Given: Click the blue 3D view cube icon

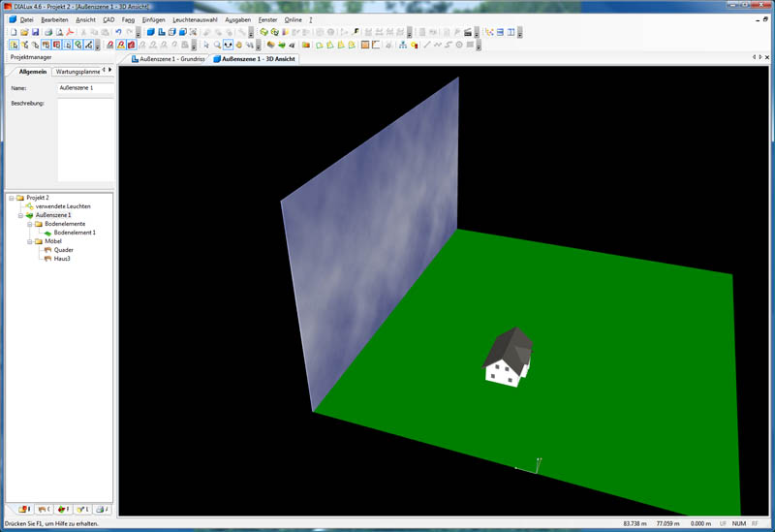Looking at the screenshot, I should coord(151,32).
